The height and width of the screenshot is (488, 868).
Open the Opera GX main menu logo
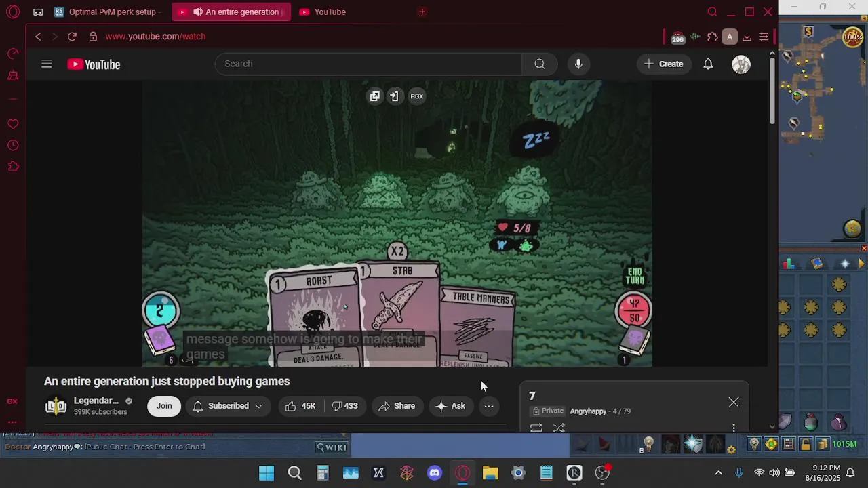13,12
